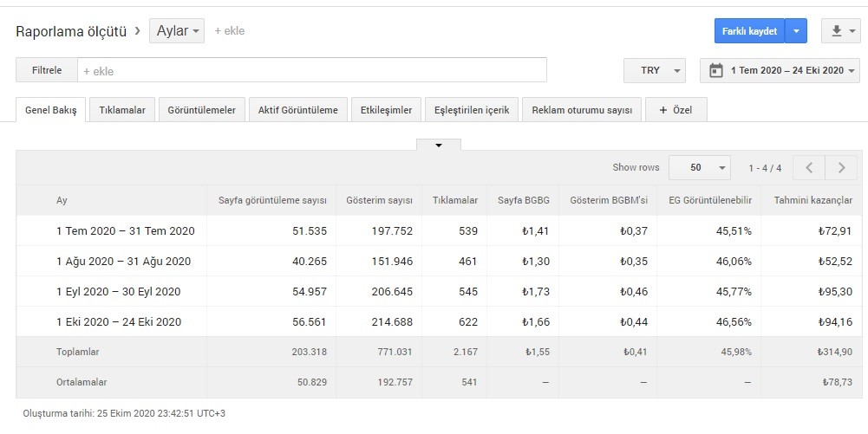Open Farklı kaydet split arrow

click(796, 31)
